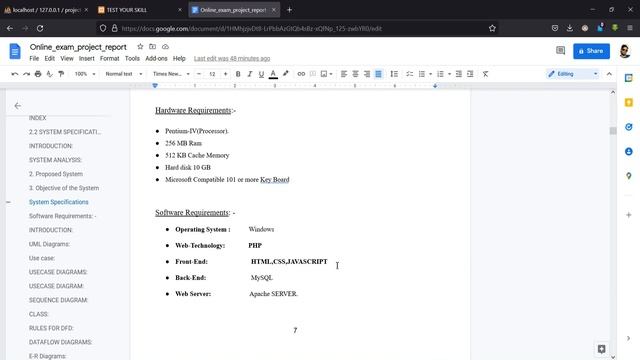Move document with folder icon
This screenshot has width=640, height=360.
(152, 47)
